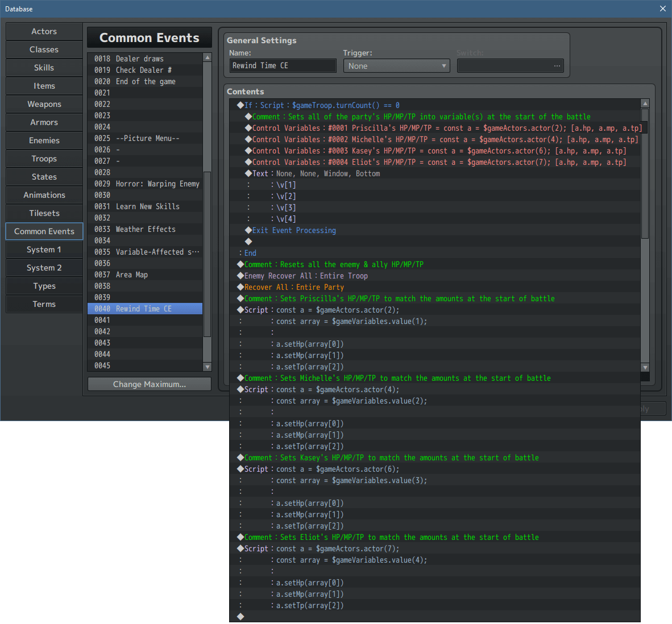Close the Database window
The width and height of the screenshot is (672, 624).
pos(662,9)
